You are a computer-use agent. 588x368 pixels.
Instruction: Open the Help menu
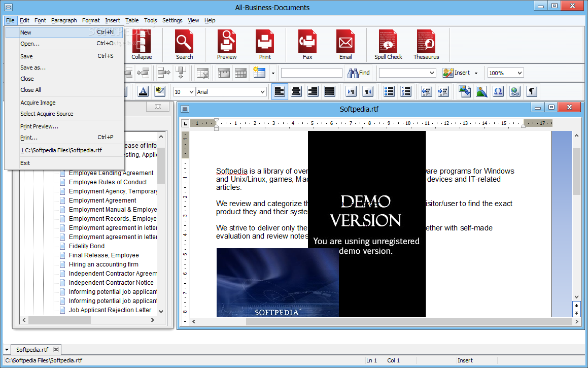click(x=210, y=20)
